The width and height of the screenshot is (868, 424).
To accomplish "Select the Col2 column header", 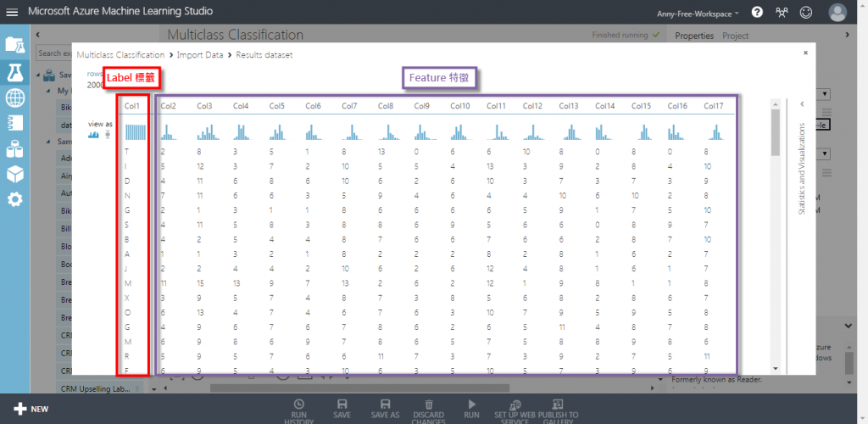I will [169, 106].
